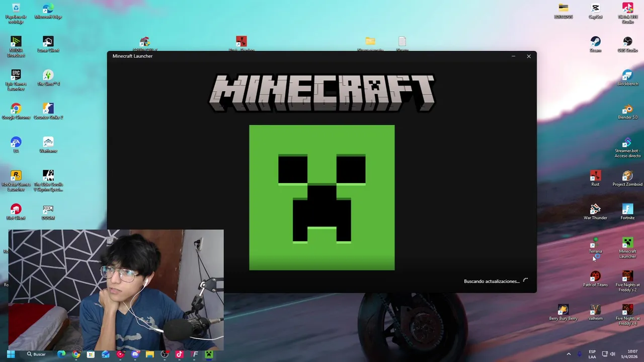Select the Counter Strike 2 desktop icon
This screenshot has height=362, width=644.
coord(48,112)
